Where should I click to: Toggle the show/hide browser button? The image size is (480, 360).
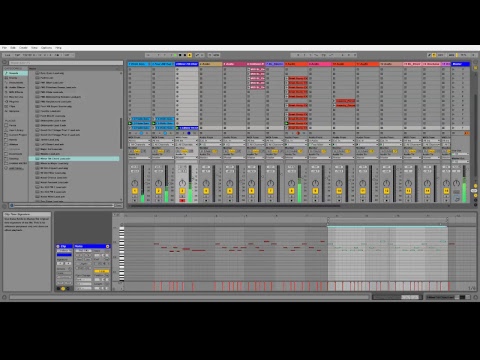(x=5, y=63)
